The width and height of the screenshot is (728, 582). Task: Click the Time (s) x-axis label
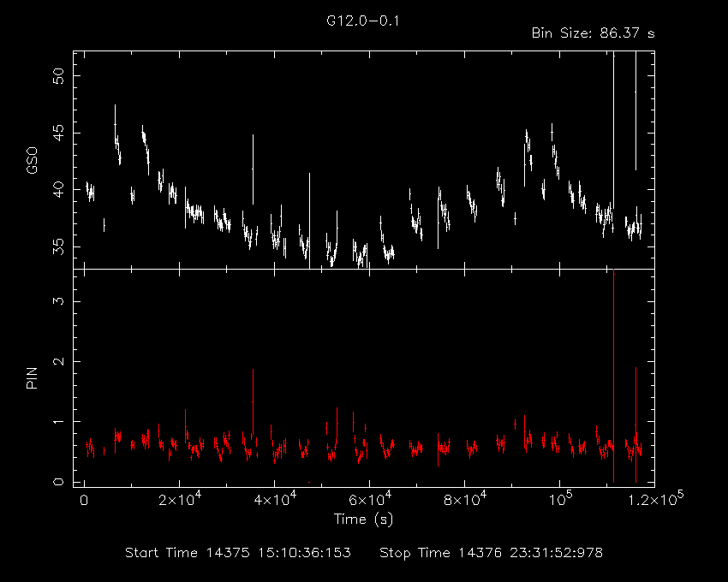pyautogui.click(x=363, y=519)
